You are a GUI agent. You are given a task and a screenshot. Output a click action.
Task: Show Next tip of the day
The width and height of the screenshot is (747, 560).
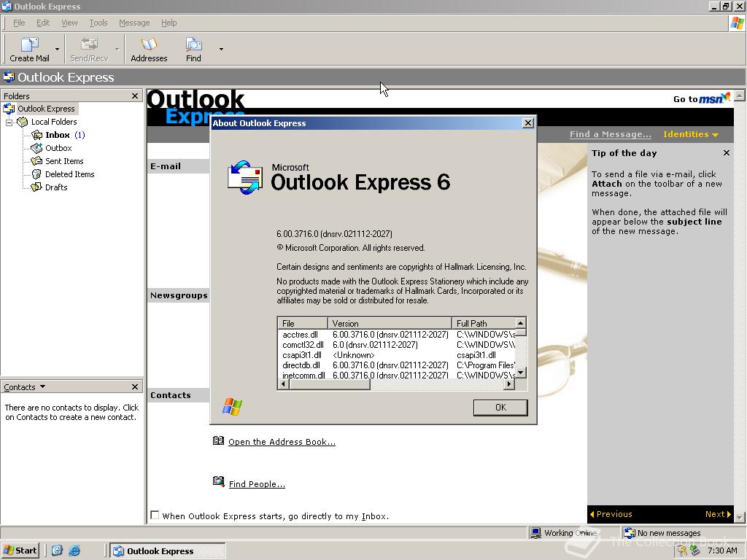point(718,514)
